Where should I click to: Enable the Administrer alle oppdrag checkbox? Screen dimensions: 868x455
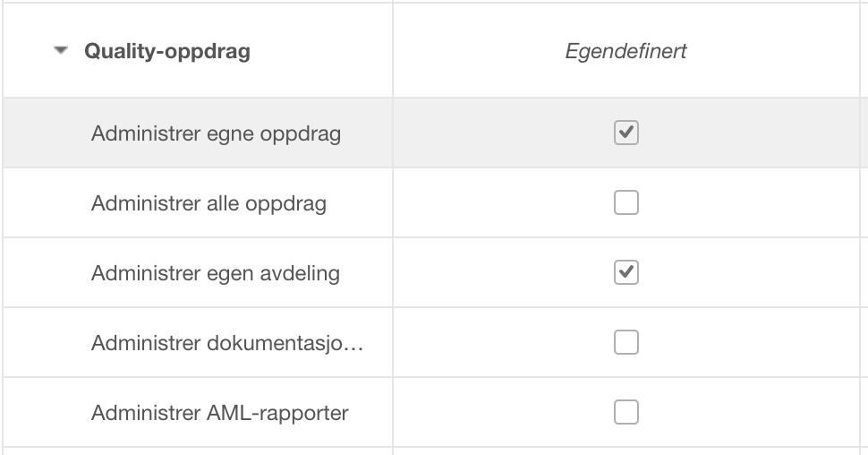pyautogui.click(x=625, y=203)
